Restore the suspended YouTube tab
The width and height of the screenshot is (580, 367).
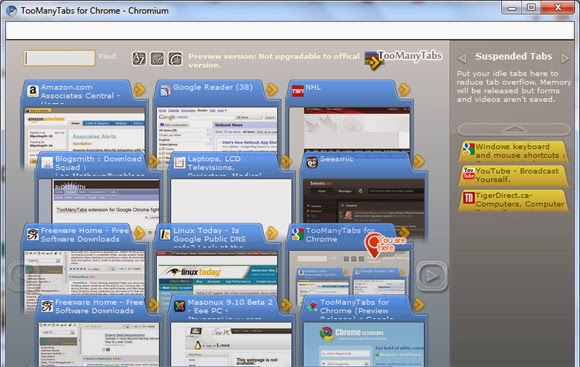coord(513,175)
